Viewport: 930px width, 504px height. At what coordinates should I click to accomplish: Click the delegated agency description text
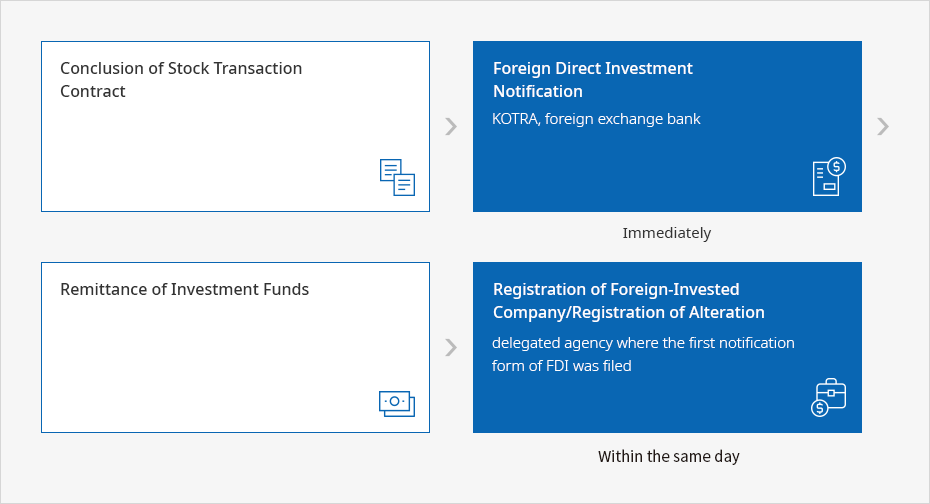pyautogui.click(x=643, y=354)
